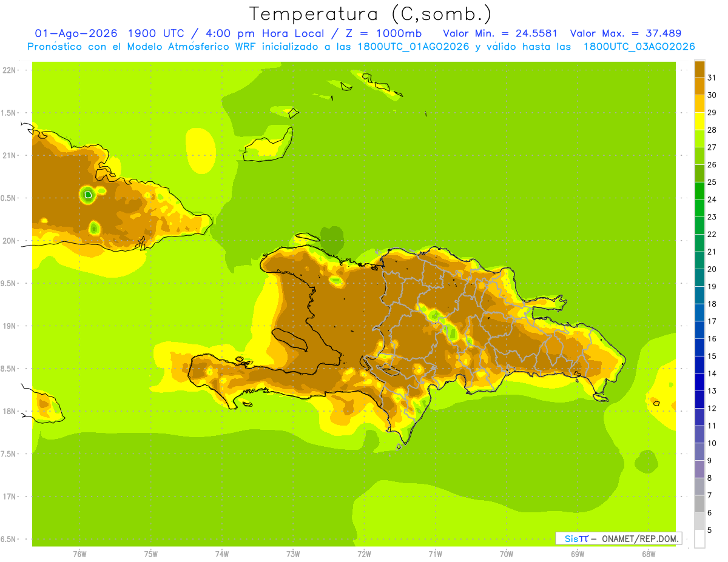Screen dimensions: 728x562
Task: Click the '21N' latitude axis label
Action: pos(9,156)
